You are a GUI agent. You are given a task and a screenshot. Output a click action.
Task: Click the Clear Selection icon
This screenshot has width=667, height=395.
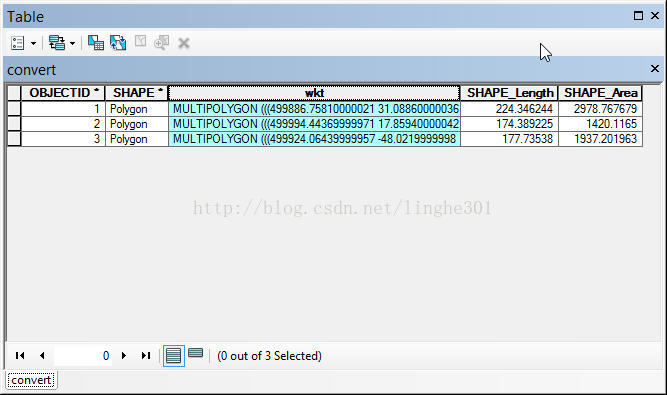click(140, 42)
